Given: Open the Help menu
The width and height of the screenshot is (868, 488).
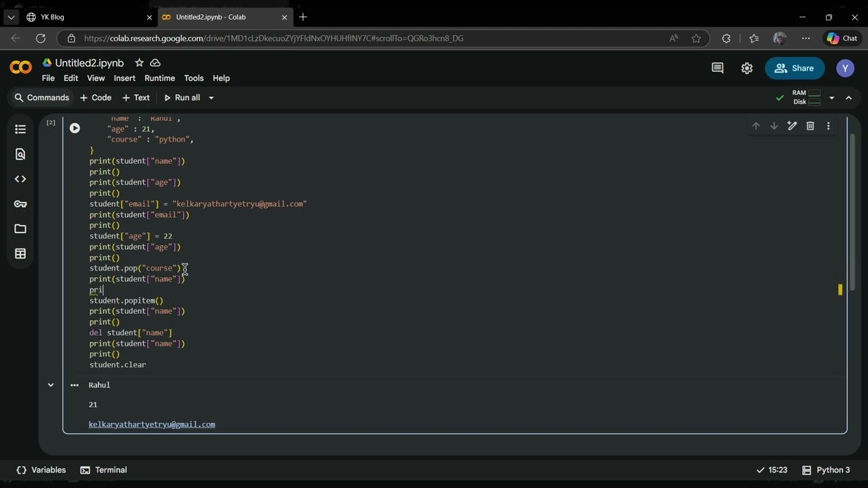Looking at the screenshot, I should tap(221, 78).
